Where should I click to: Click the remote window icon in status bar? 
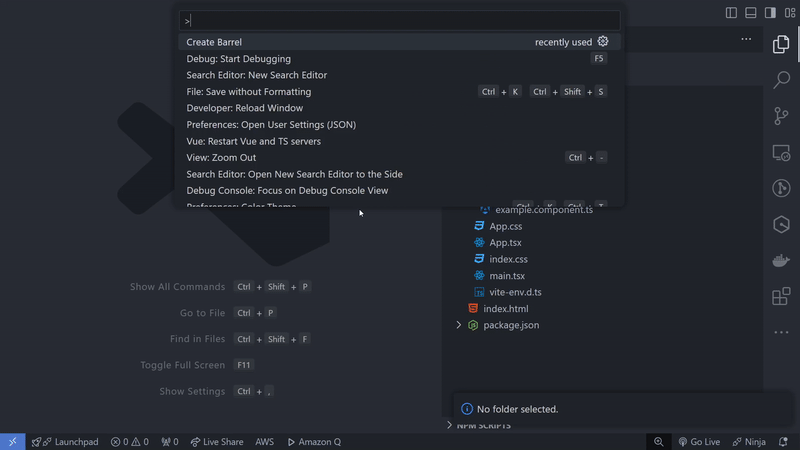point(12,441)
